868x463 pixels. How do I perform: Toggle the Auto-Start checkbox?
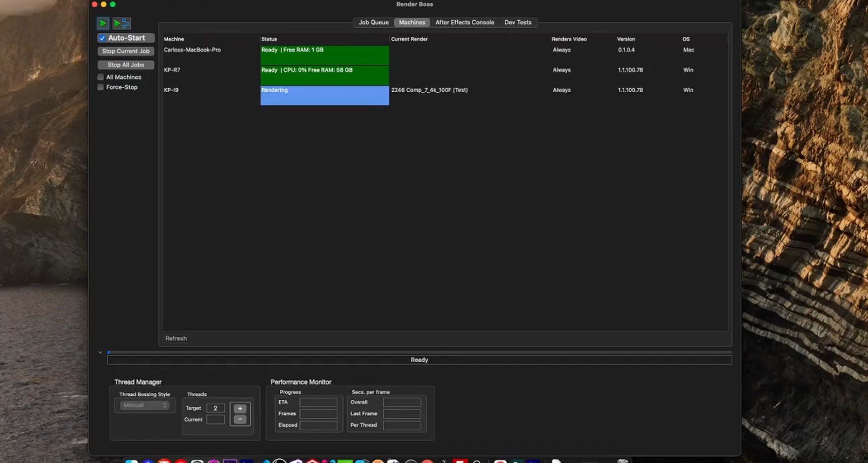pos(102,38)
